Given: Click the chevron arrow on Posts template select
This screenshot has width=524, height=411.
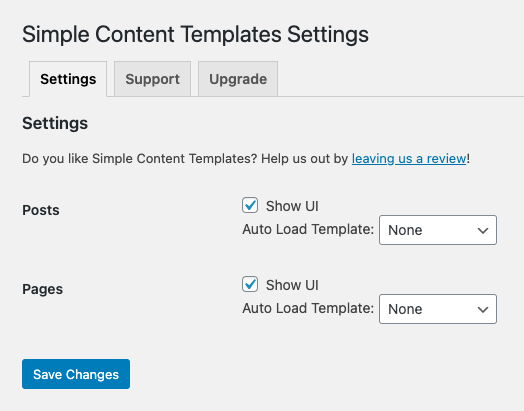Looking at the screenshot, I should pyautogui.click(x=483, y=230).
